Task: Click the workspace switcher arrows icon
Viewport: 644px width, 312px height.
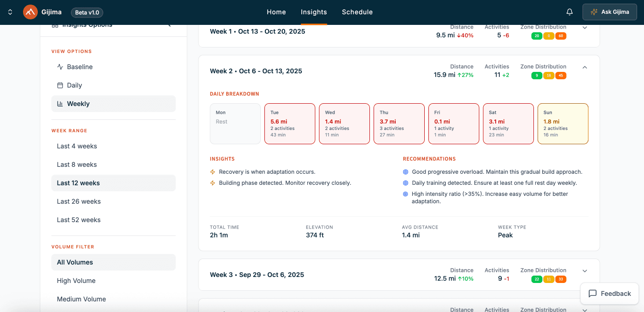Action: click(10, 12)
